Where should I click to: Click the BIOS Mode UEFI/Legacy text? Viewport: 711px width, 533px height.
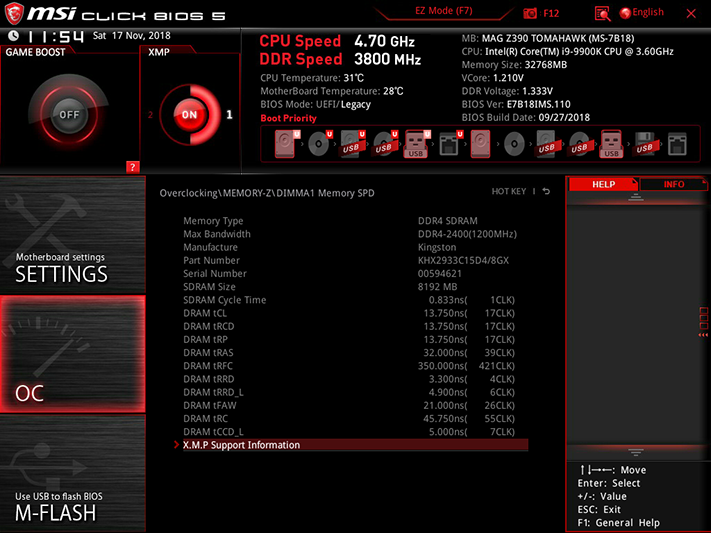(x=316, y=104)
